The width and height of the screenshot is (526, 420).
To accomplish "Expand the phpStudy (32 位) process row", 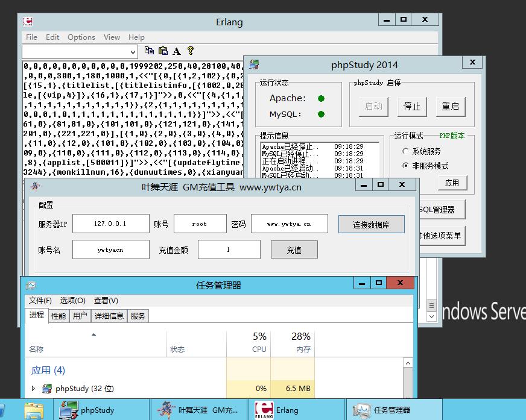I will [33, 389].
